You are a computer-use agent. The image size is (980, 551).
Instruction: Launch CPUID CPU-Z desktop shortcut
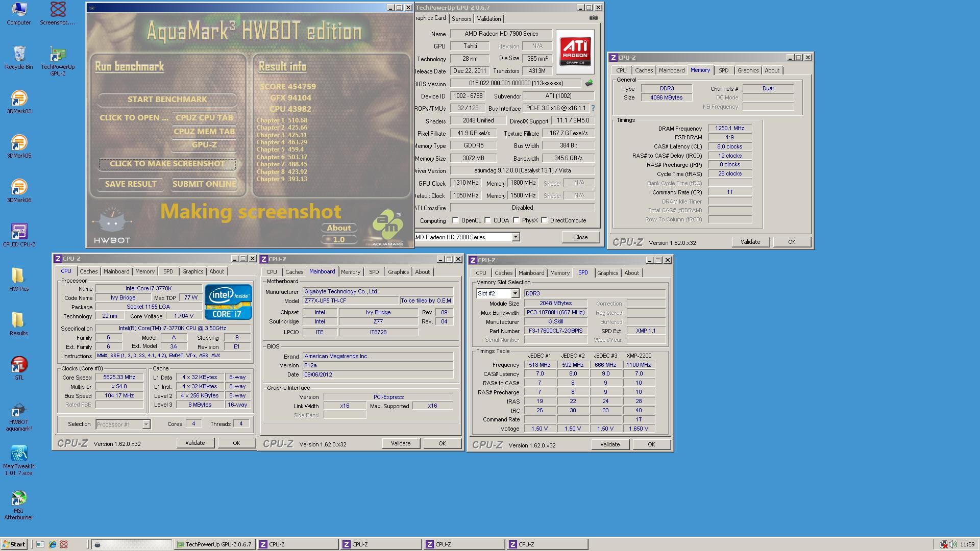click(x=19, y=235)
